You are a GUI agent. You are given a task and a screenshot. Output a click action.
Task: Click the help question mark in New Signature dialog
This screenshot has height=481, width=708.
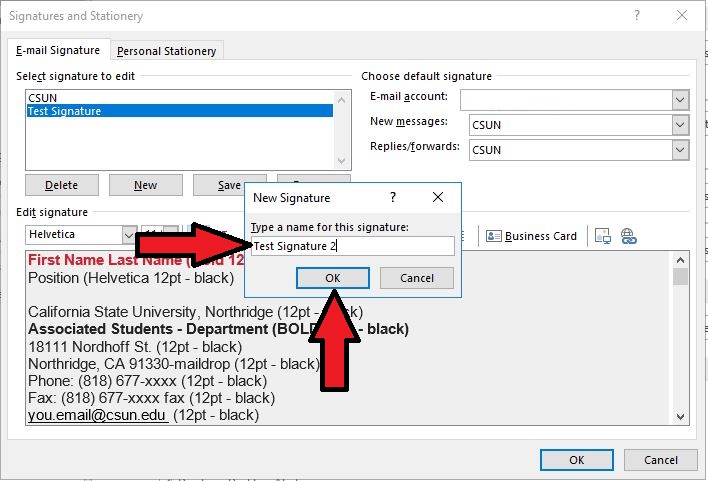pyautogui.click(x=393, y=198)
